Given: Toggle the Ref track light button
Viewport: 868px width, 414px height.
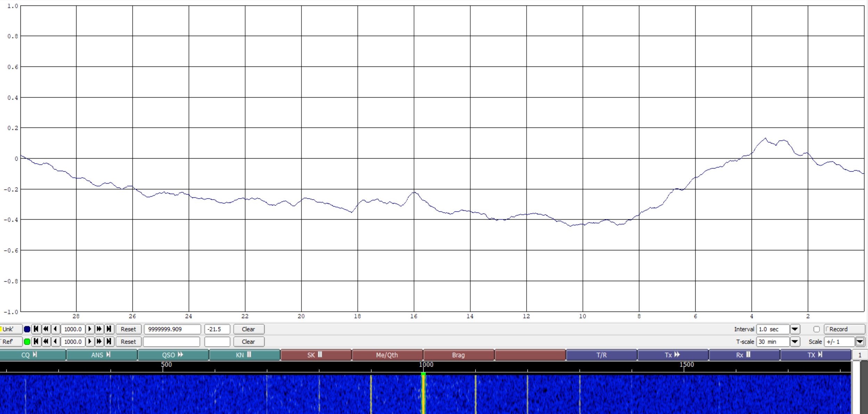Looking at the screenshot, I should click(10, 341).
